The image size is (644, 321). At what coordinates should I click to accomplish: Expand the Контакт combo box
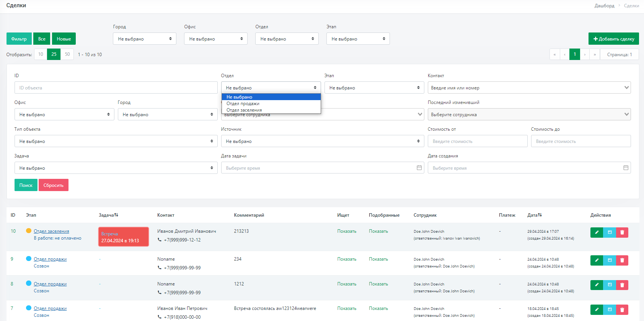pyautogui.click(x=529, y=88)
